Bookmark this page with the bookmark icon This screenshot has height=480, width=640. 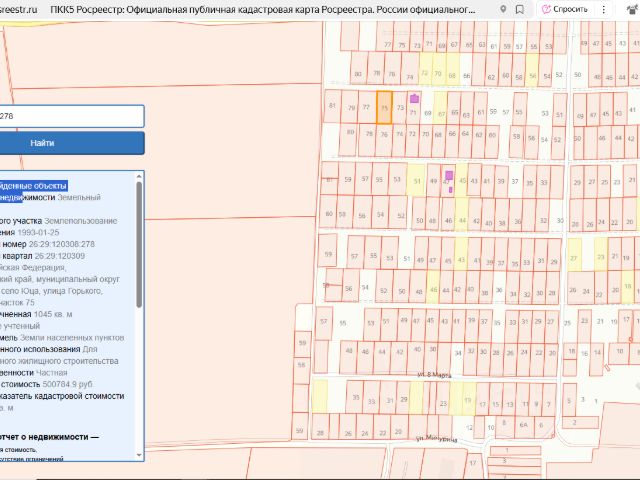[520, 9]
